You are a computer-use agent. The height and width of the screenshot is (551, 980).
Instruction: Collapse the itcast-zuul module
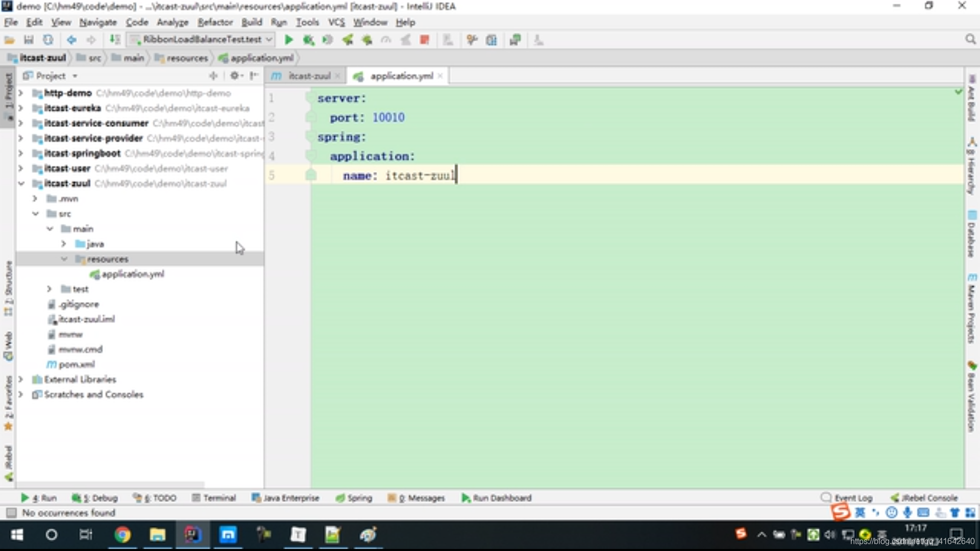tap(21, 183)
